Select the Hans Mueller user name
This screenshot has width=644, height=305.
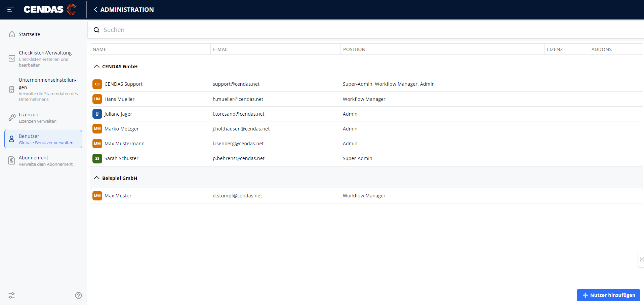pyautogui.click(x=119, y=99)
